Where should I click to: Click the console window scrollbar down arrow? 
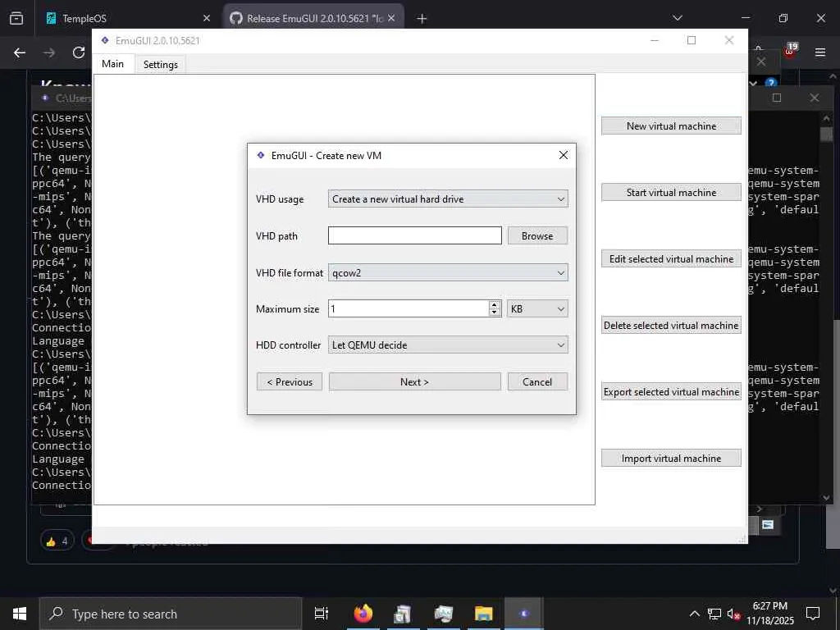826,498
